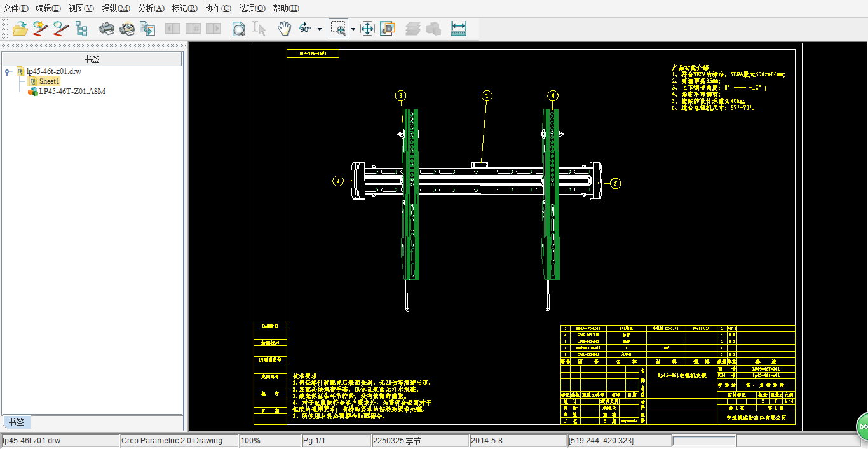
Task: Click the 书签 panel header
Action: click(92, 59)
